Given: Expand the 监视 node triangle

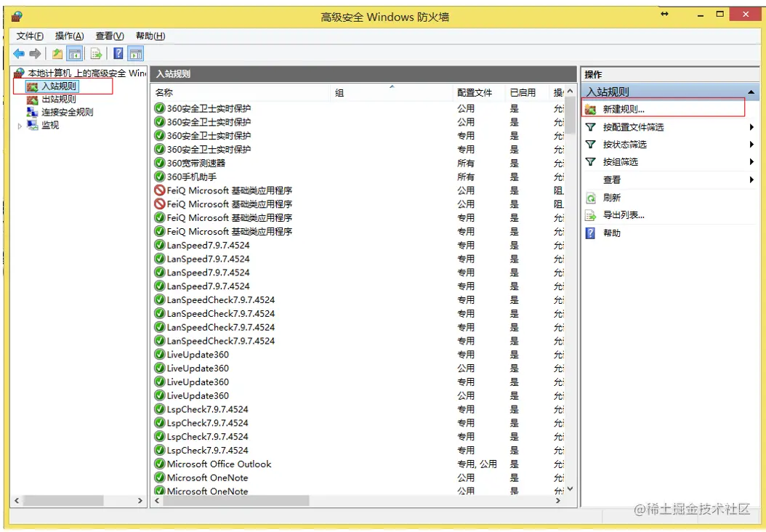Looking at the screenshot, I should click(x=20, y=126).
